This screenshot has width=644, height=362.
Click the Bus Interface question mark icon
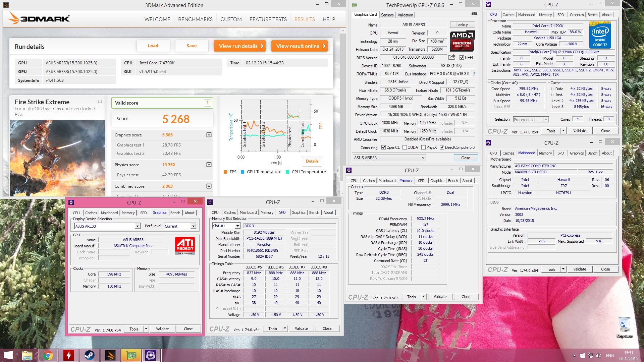(x=474, y=74)
